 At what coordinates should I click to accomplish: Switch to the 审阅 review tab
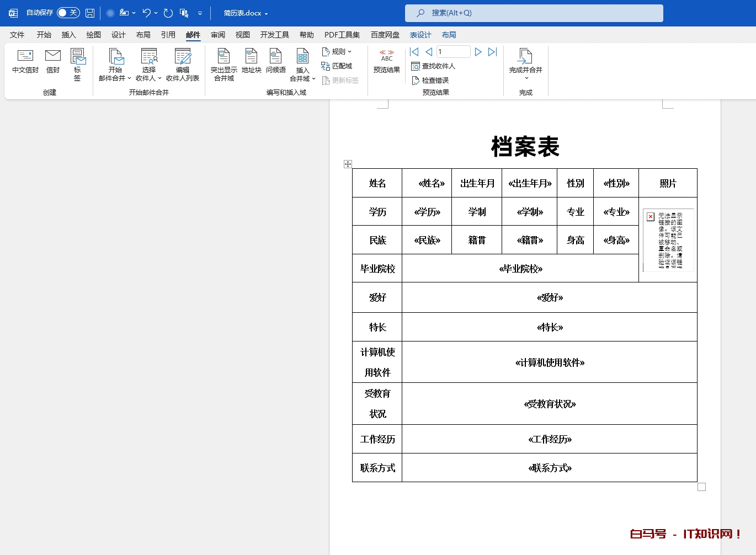point(218,35)
